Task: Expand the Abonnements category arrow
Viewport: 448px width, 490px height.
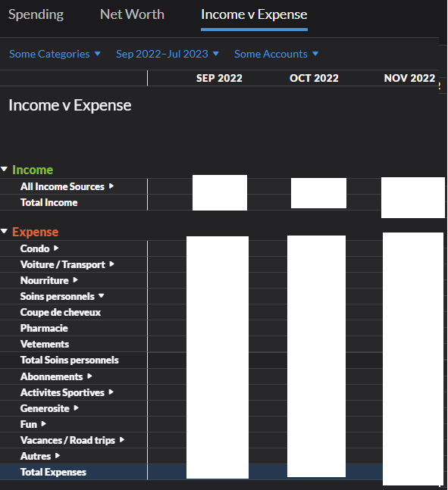Action: 89,376
